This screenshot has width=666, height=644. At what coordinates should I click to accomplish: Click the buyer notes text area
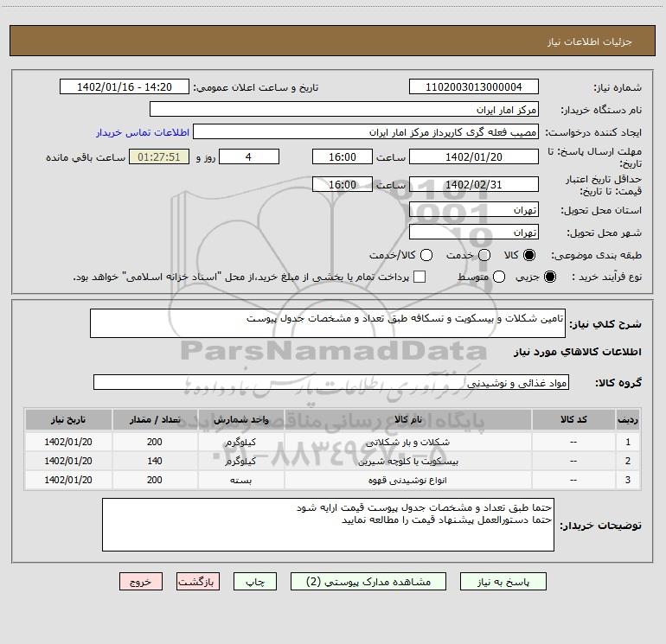(328, 525)
